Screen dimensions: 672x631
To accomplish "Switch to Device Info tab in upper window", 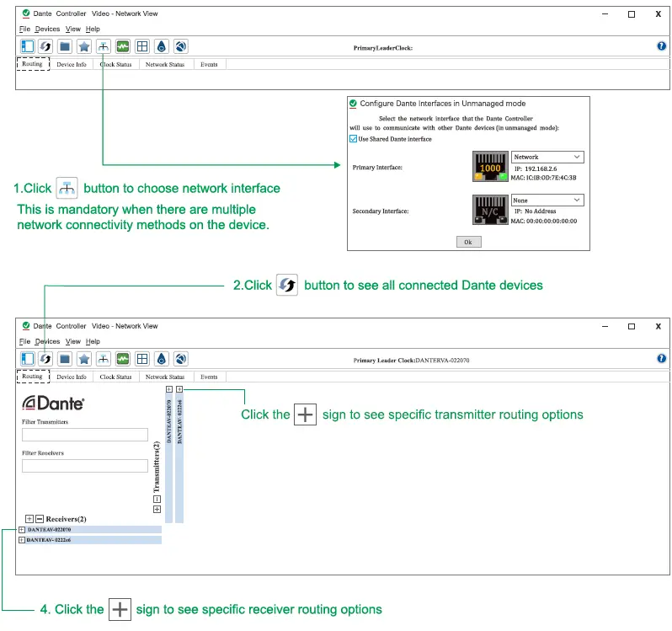I will click(72, 64).
